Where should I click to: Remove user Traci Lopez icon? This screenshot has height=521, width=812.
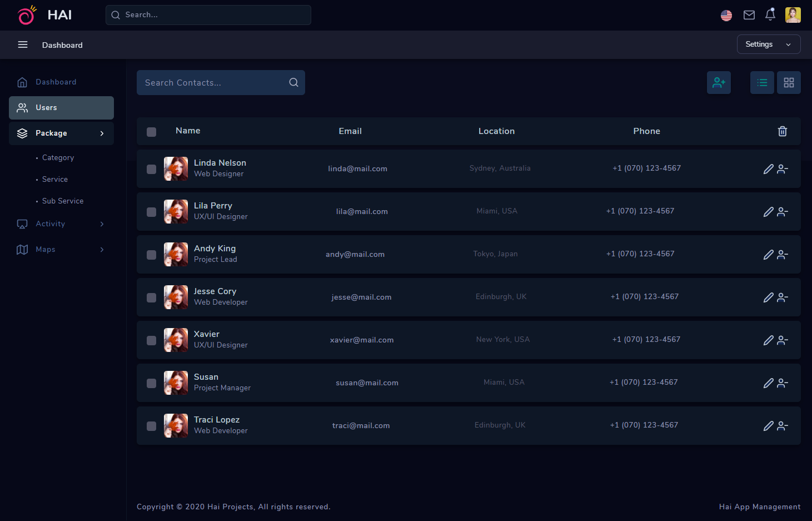(x=783, y=426)
